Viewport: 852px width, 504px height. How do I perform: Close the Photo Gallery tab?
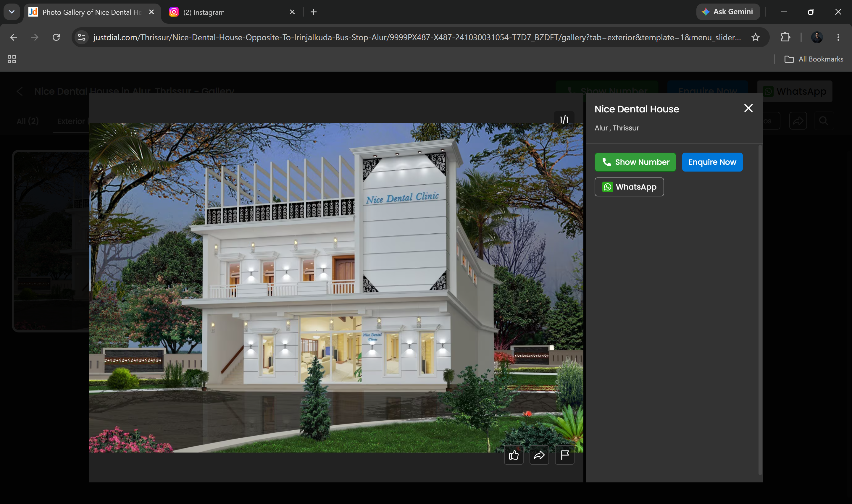click(151, 12)
